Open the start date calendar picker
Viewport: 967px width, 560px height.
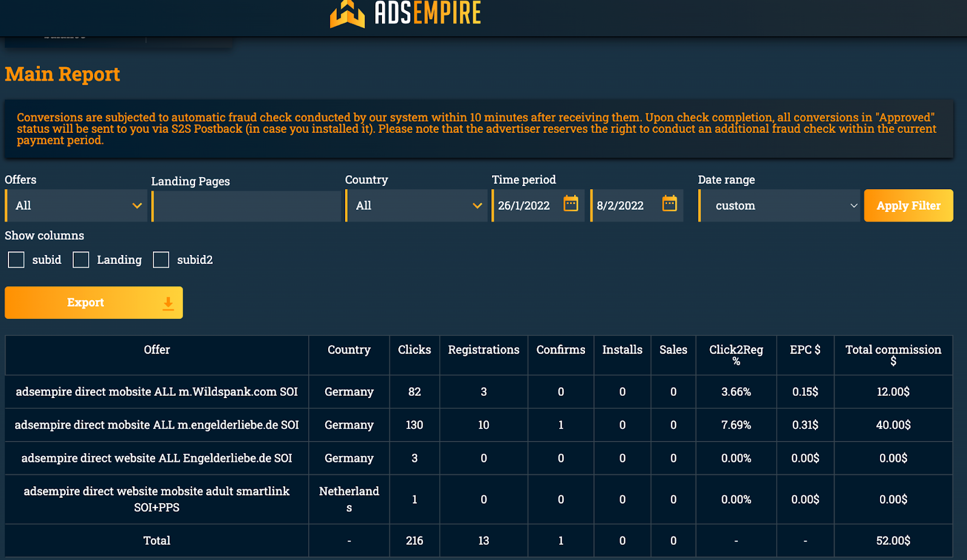pyautogui.click(x=571, y=204)
